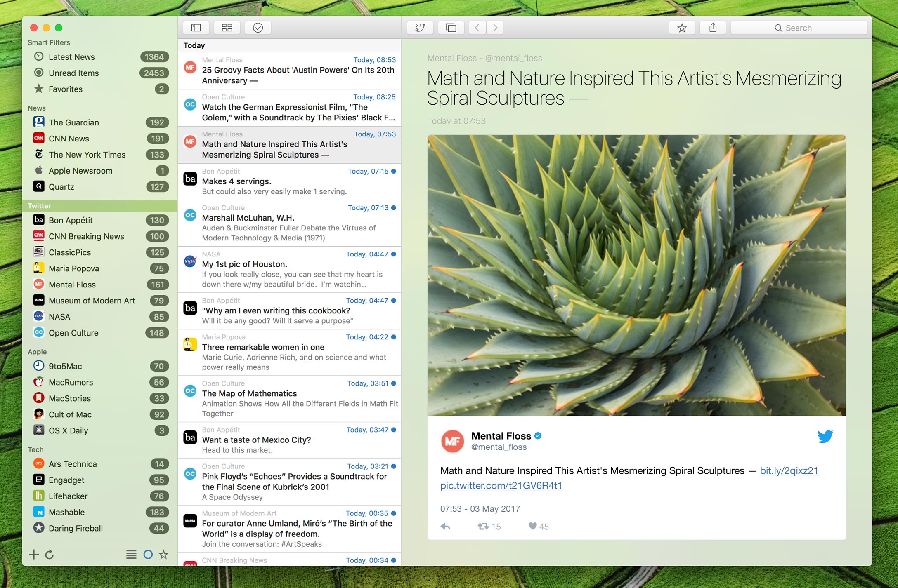The height and width of the screenshot is (588, 898).
Task: Reply to the Mental Floss tweet
Action: point(445,527)
